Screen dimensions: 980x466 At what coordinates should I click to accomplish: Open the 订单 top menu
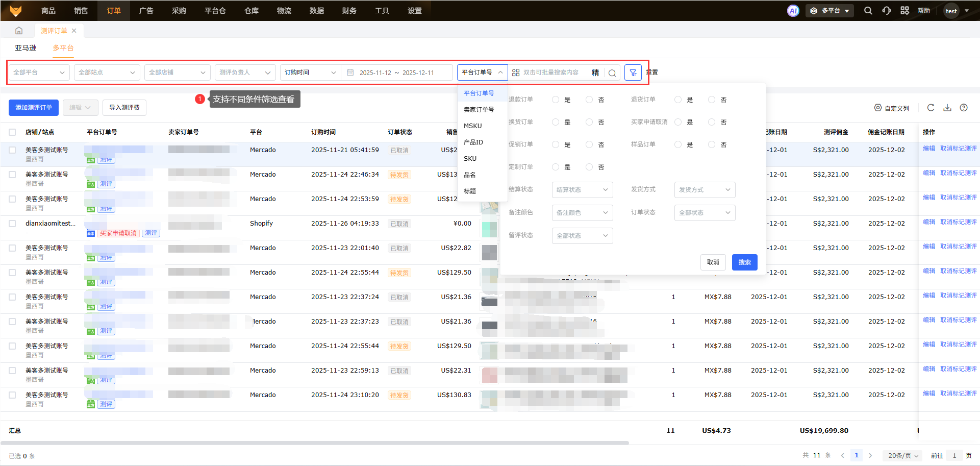(114, 11)
